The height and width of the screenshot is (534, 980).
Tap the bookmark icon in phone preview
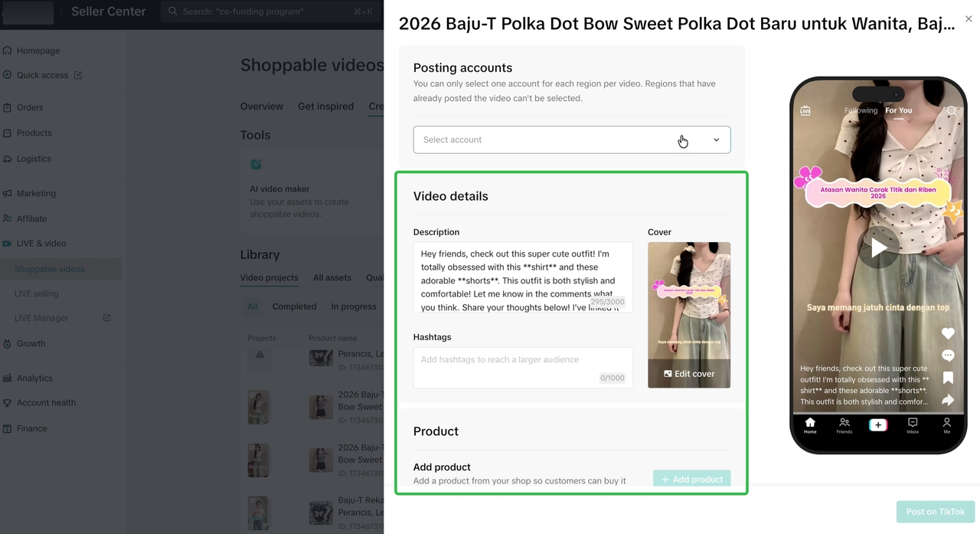(x=948, y=377)
